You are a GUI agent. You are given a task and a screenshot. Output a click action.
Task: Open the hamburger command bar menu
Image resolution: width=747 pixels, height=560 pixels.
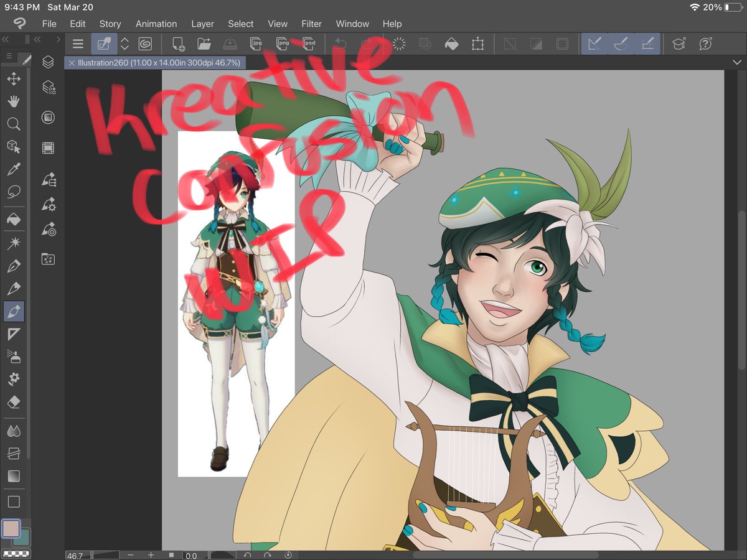[x=78, y=44]
